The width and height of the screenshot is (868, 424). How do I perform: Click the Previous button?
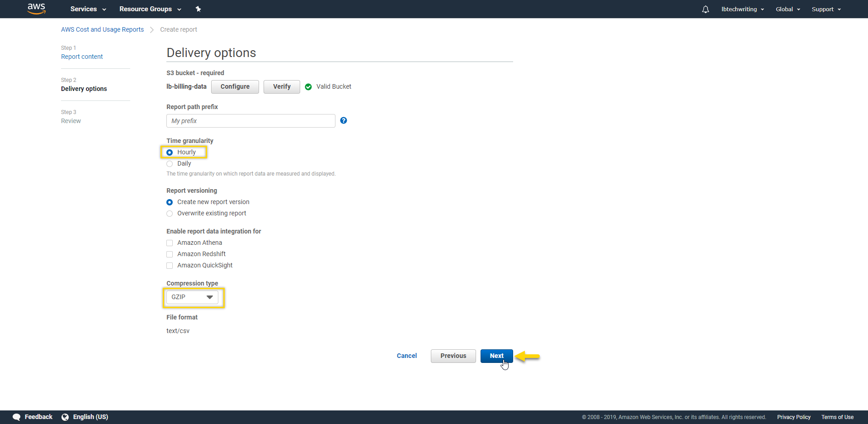tap(453, 356)
